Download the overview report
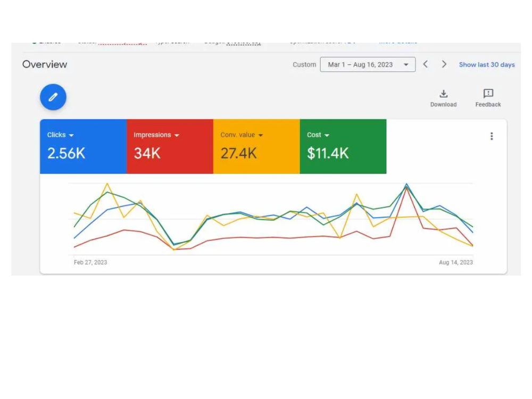 coord(443,98)
